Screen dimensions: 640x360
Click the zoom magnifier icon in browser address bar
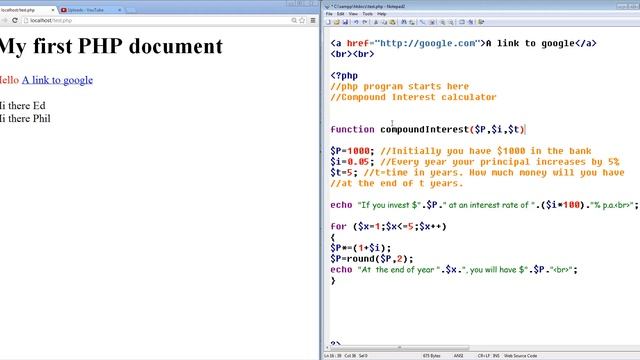pos(294,20)
